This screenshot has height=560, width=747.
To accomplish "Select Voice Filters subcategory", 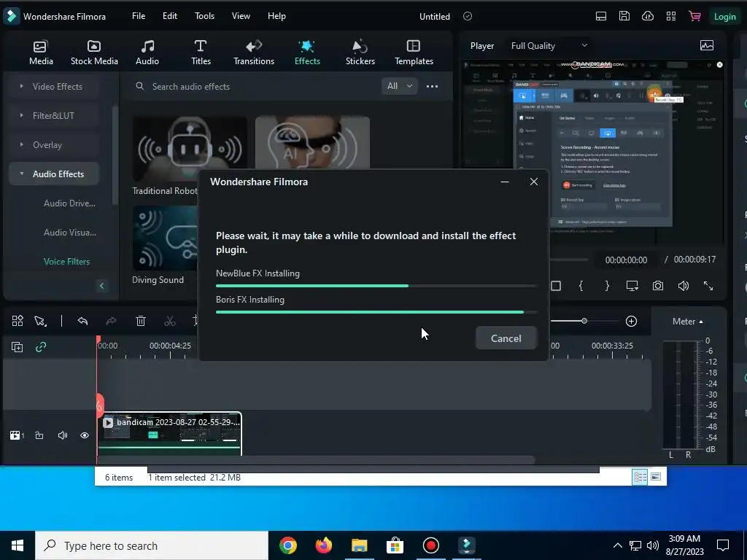I will coord(66,262).
